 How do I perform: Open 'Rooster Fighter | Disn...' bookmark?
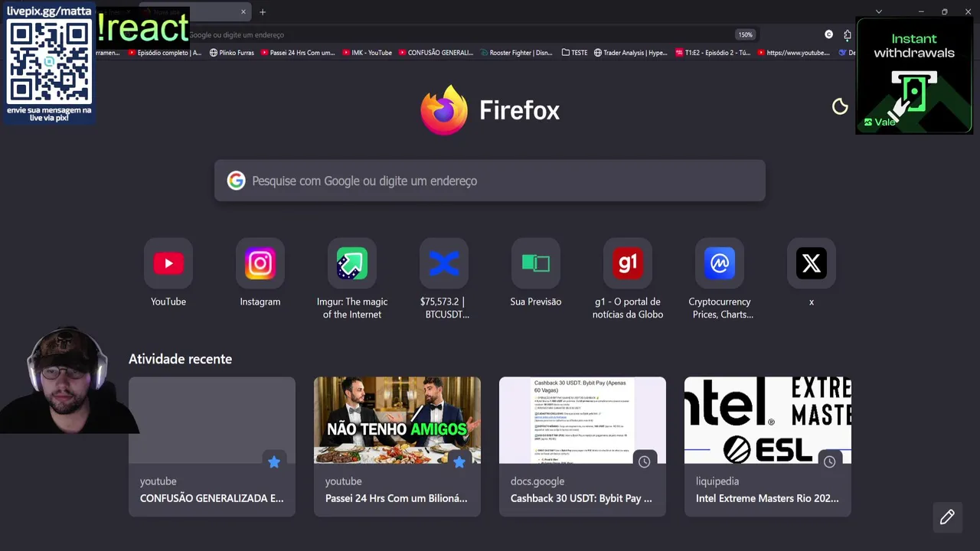click(516, 53)
